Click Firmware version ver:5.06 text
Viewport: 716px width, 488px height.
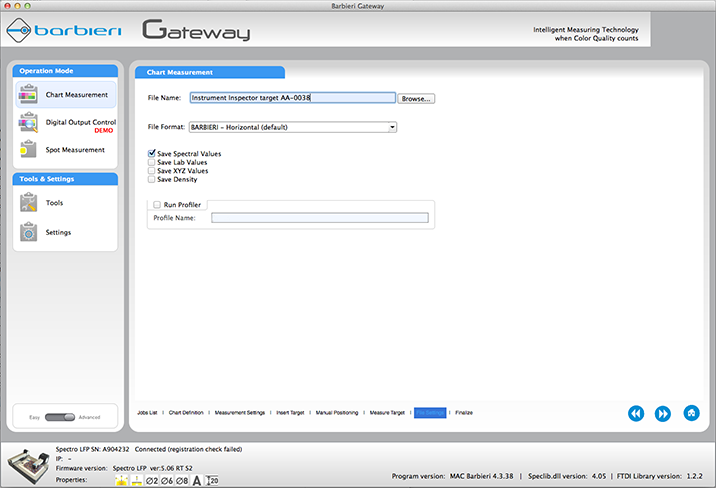click(124, 468)
